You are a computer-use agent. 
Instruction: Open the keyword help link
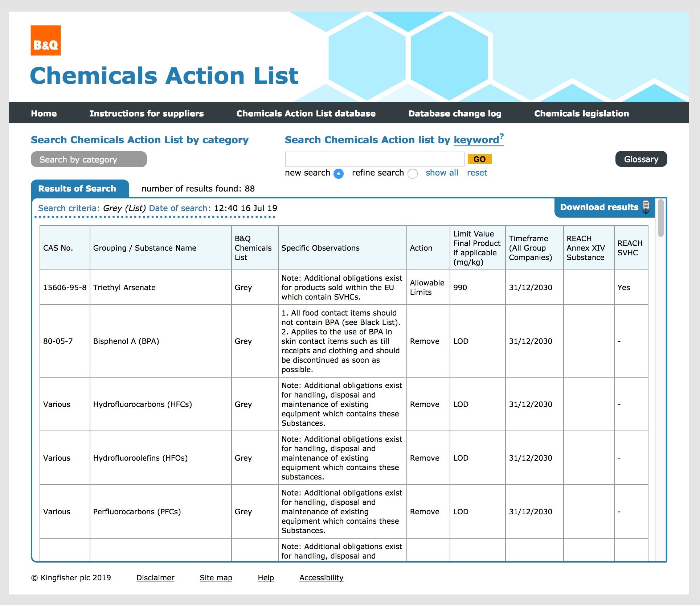(479, 140)
